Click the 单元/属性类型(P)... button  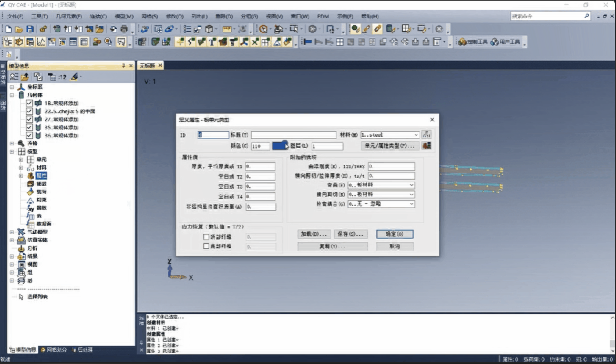[x=390, y=146]
